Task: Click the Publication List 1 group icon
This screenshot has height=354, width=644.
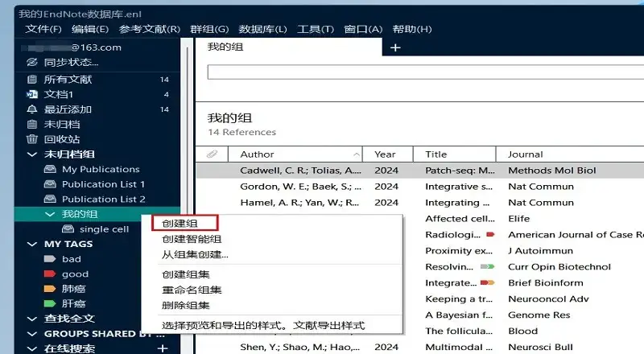Action: (50, 184)
